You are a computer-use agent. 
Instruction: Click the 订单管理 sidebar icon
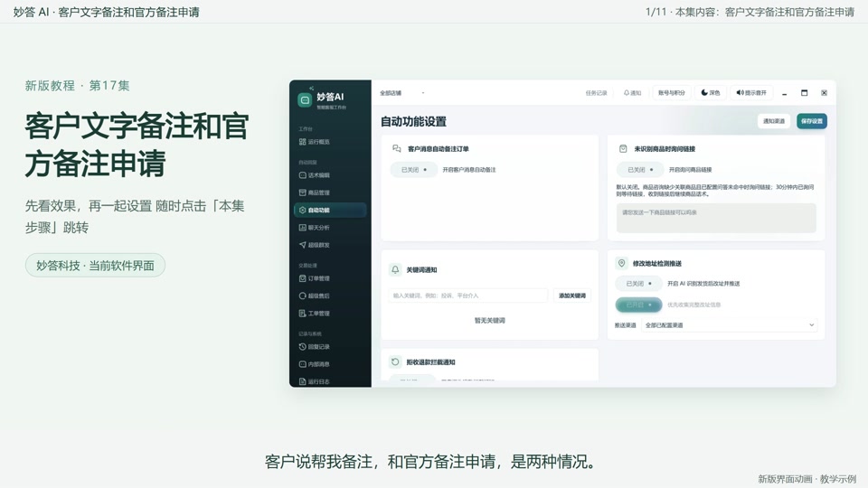coord(302,278)
